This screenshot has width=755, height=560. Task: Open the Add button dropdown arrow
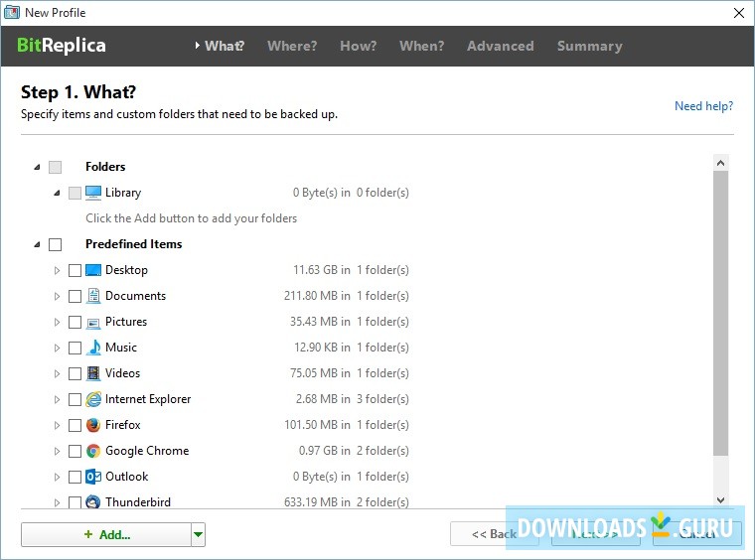pos(199,534)
